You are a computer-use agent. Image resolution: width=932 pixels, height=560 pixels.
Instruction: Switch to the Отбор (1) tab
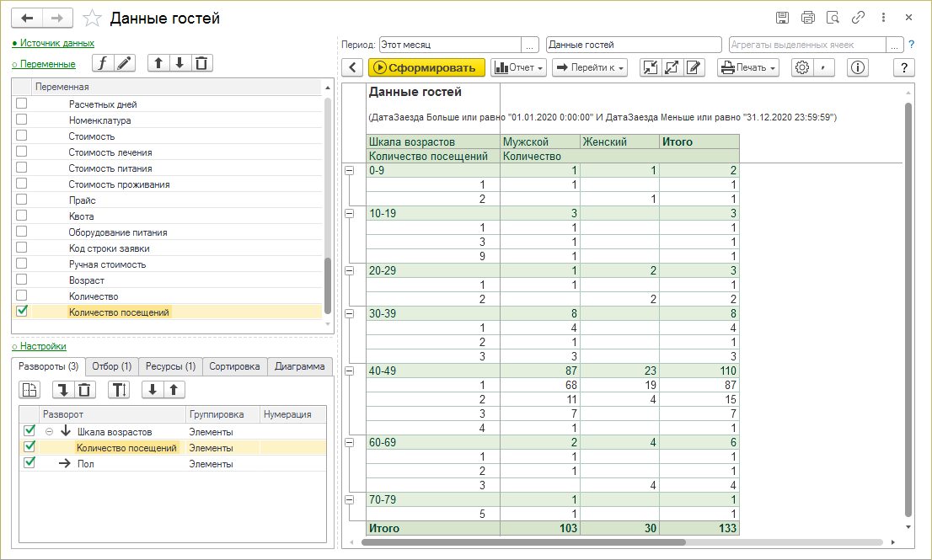tap(111, 366)
